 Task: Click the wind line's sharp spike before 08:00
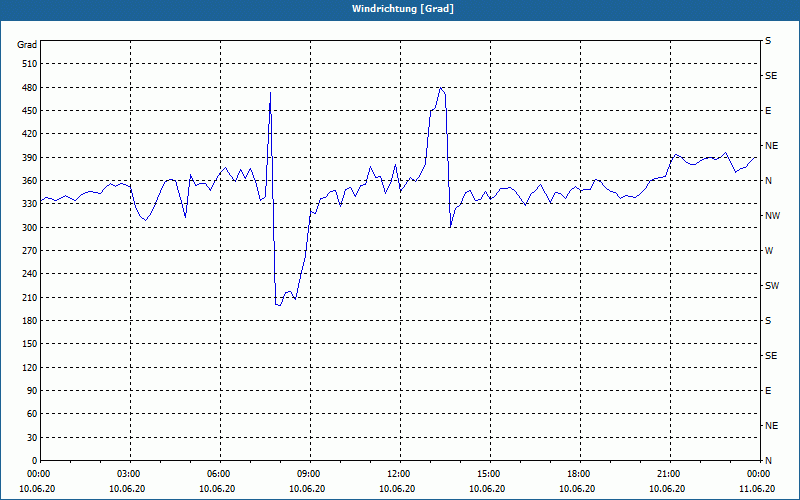[x=270, y=94]
